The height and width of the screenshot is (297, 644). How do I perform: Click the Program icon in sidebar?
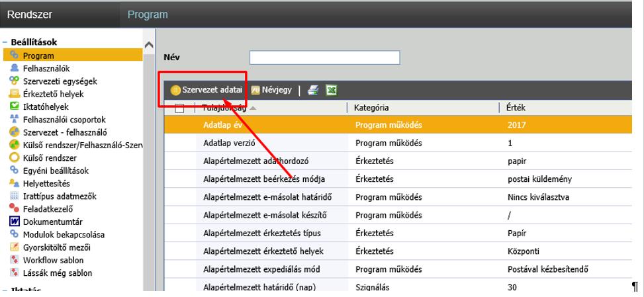[15, 55]
